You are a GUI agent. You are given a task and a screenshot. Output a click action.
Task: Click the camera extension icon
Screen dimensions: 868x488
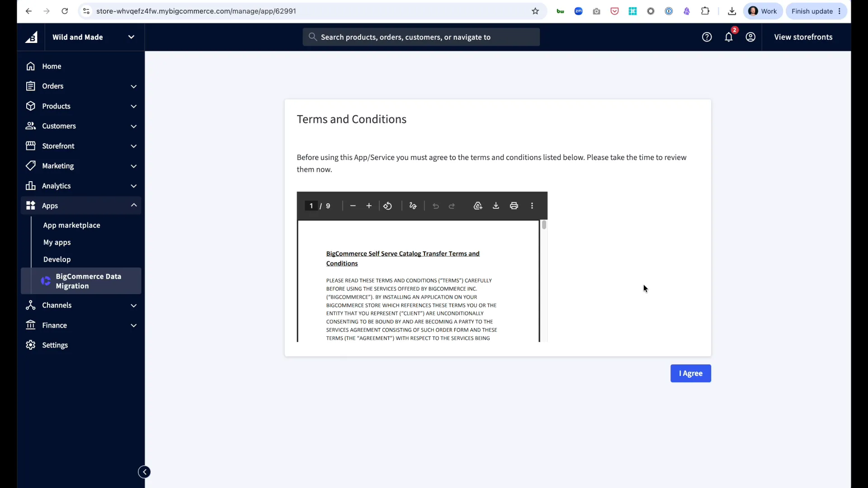point(597,11)
